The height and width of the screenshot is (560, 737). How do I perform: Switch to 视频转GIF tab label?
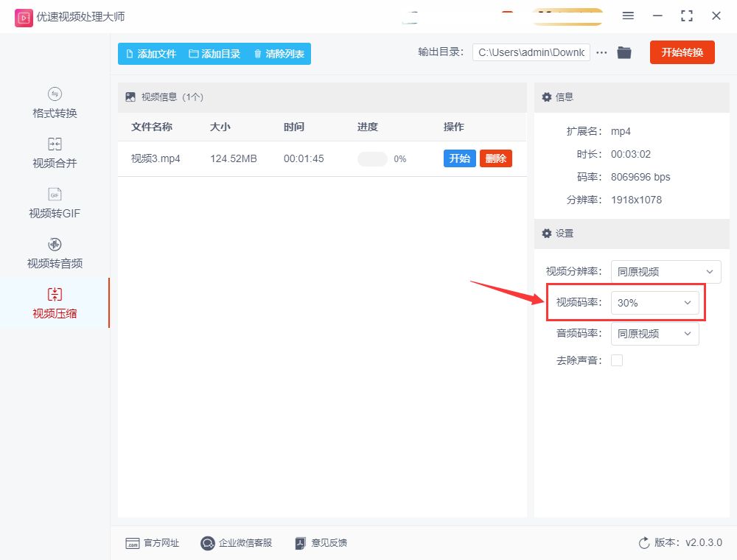(55, 213)
